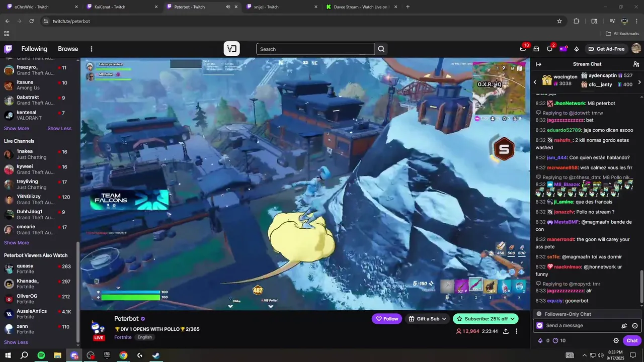The width and height of the screenshot is (644, 362).
Task: Open YBNGlizzy channel in sidebar
Action: click(38, 200)
